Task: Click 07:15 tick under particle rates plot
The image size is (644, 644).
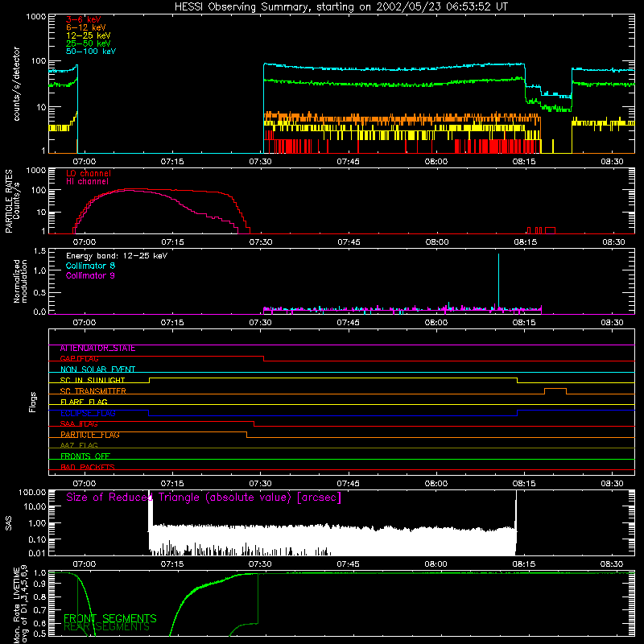Action: click(172, 242)
